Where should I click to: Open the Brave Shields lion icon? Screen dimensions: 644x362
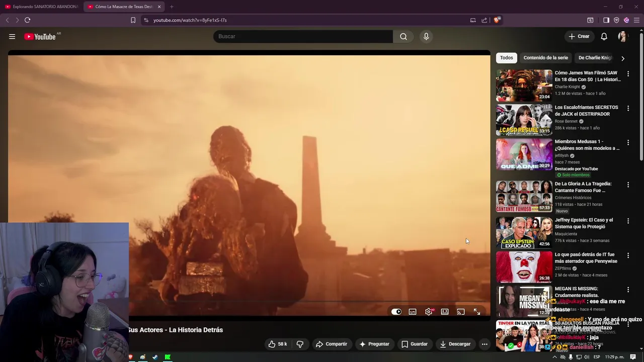coord(497,20)
